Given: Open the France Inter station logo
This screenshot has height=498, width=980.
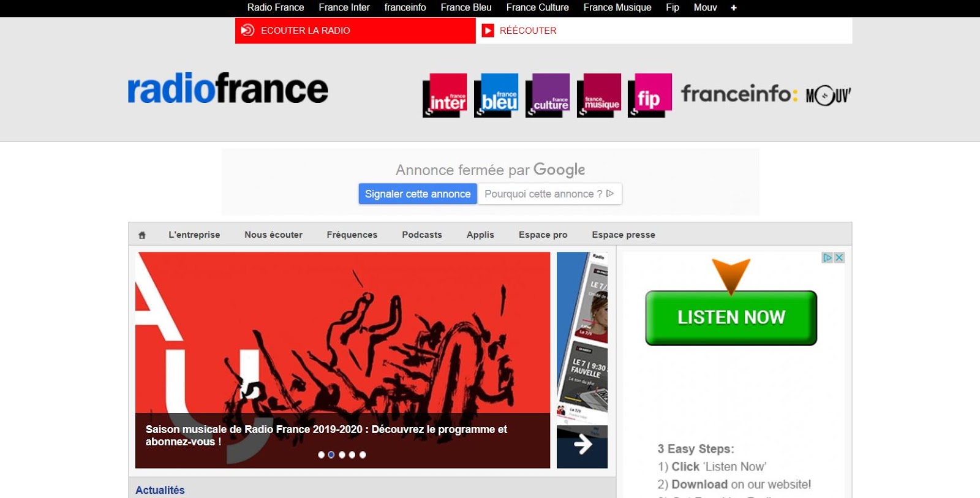Looking at the screenshot, I should click(x=445, y=95).
